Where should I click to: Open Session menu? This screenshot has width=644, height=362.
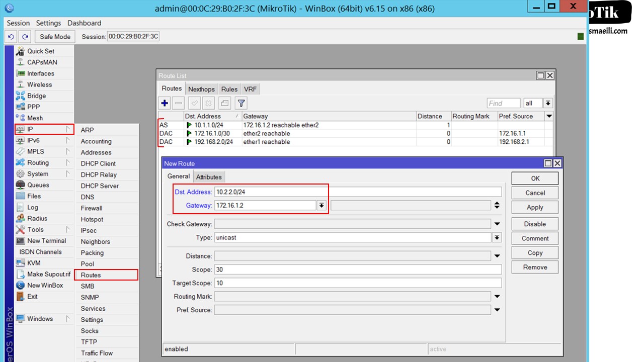pos(18,23)
